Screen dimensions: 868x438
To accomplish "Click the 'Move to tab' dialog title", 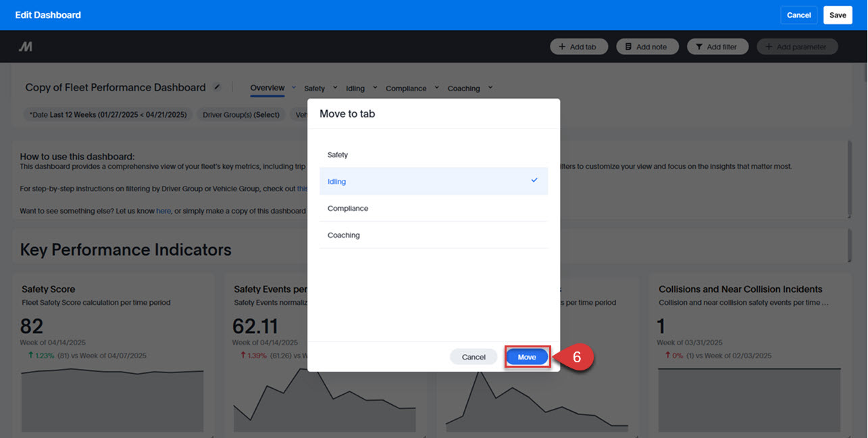I will 347,114.
